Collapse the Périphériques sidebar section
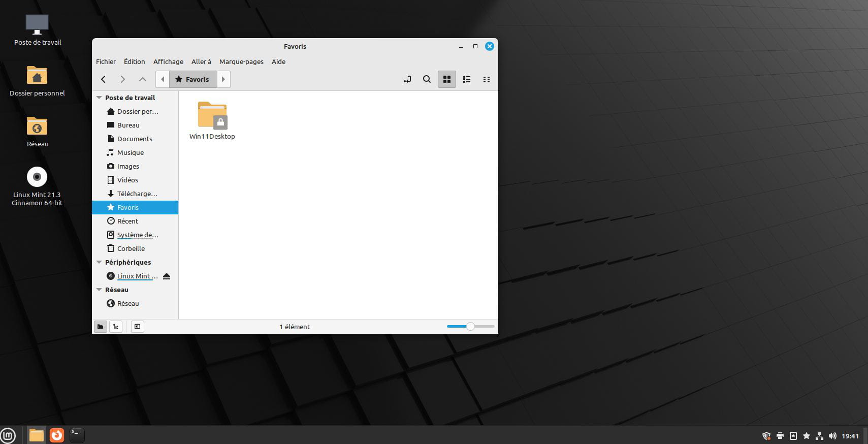The image size is (868, 444). click(x=99, y=262)
